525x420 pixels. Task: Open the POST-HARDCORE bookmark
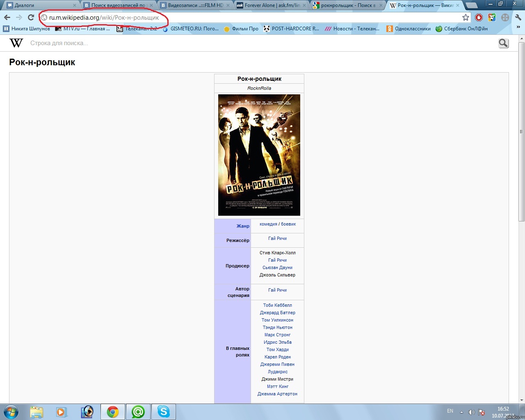tap(291, 29)
